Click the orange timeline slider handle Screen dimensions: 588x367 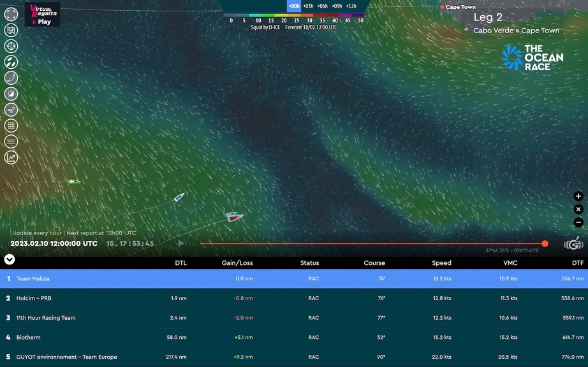[x=545, y=243]
